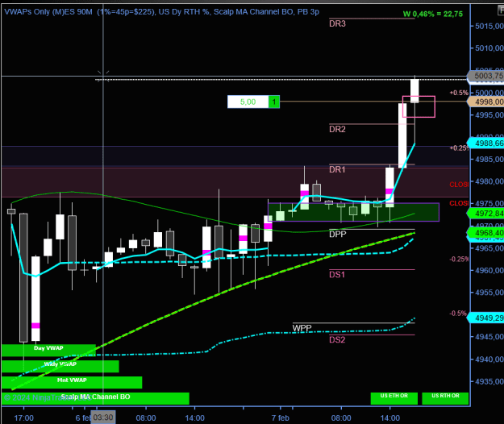Click the WPP weekly pivot label
504x424 pixels.
click(x=302, y=328)
